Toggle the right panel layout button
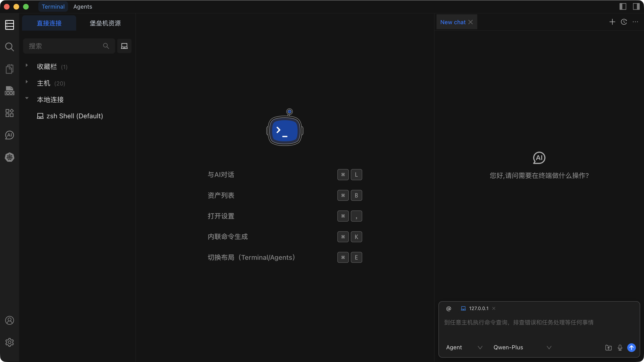The height and width of the screenshot is (362, 644). click(636, 6)
